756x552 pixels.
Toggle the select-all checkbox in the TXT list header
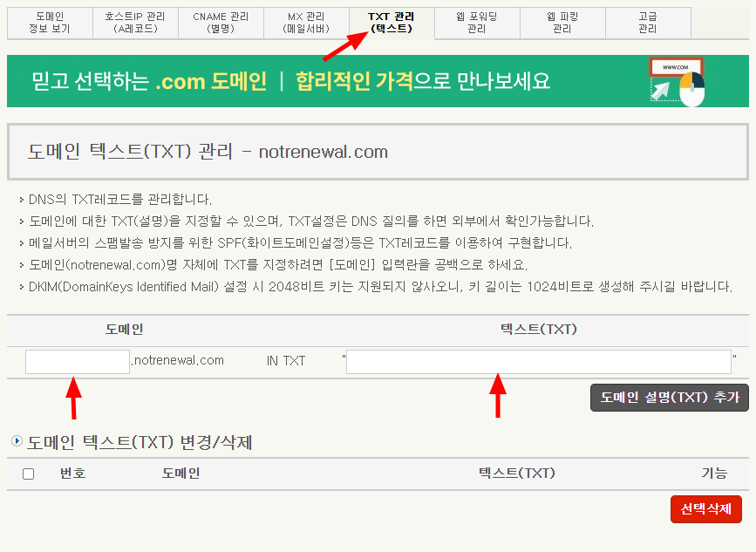[29, 474]
